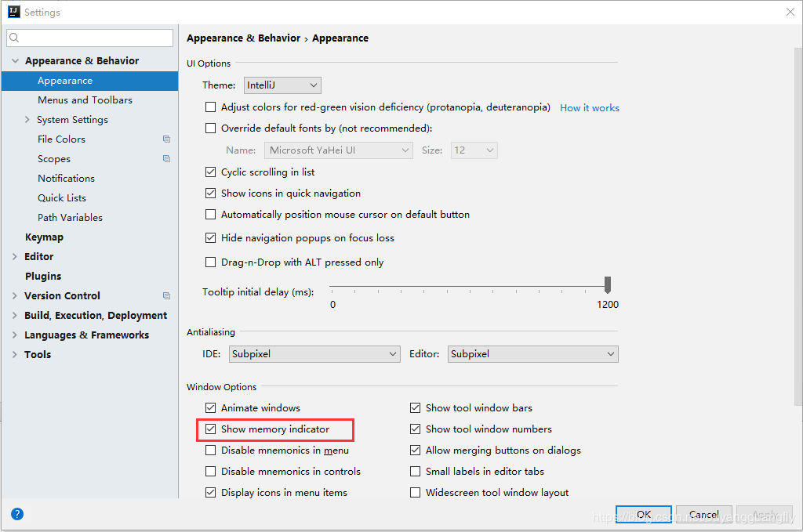The height and width of the screenshot is (532, 803).
Task: Close the Settings dialog window
Action: coord(790,12)
